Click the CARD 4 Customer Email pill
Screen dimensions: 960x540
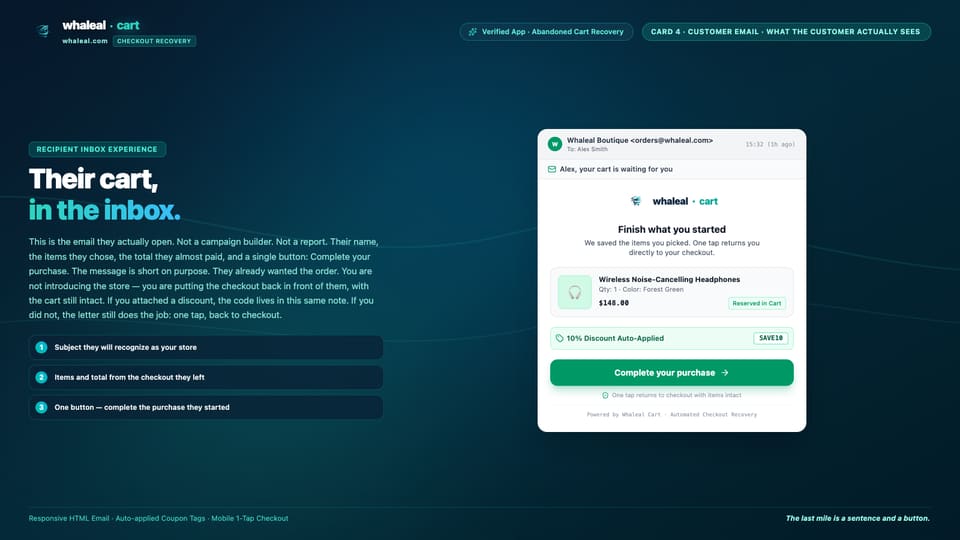coord(786,32)
